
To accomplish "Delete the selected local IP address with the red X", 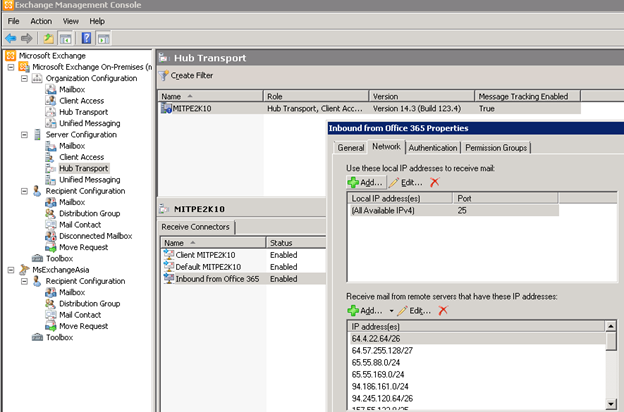I will click(435, 182).
